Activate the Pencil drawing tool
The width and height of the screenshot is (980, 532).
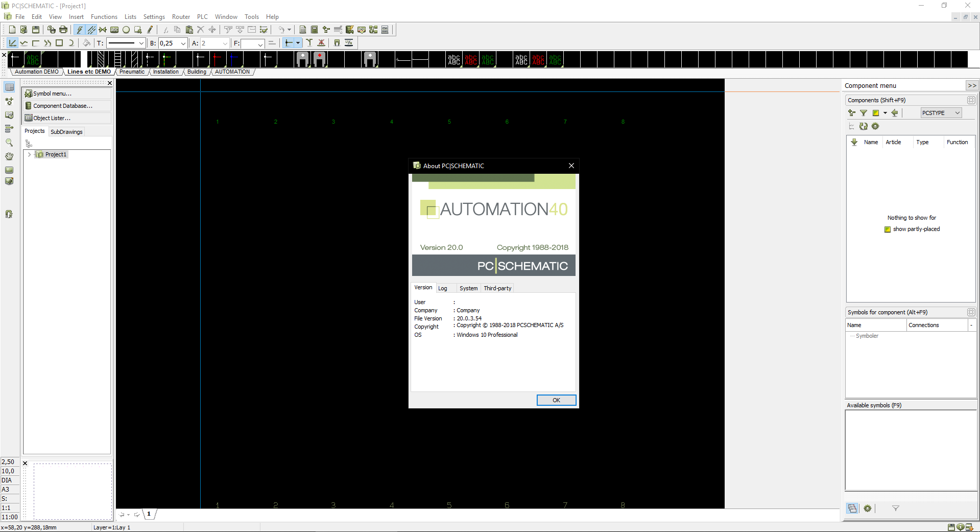pyautogui.click(x=150, y=30)
